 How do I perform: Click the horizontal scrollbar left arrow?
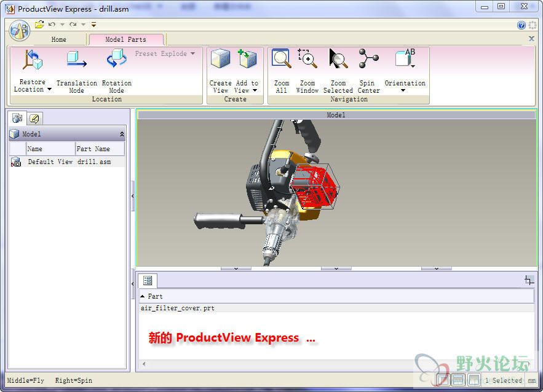144,364
